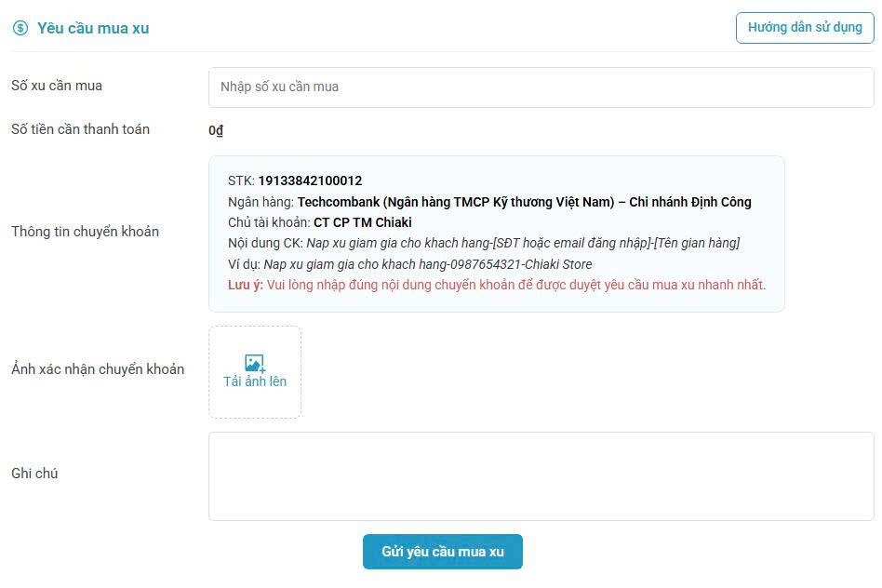Click the coin dollar icon beside Yêu cầu mua xu
Viewport: 882px width, 588px height.
coord(20,28)
